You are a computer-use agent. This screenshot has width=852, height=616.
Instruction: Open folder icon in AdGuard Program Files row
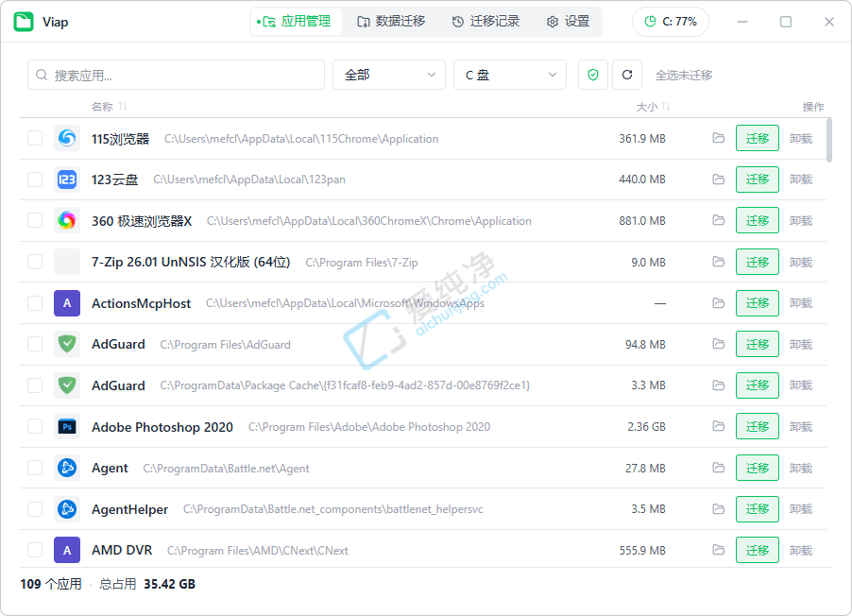[x=718, y=344]
